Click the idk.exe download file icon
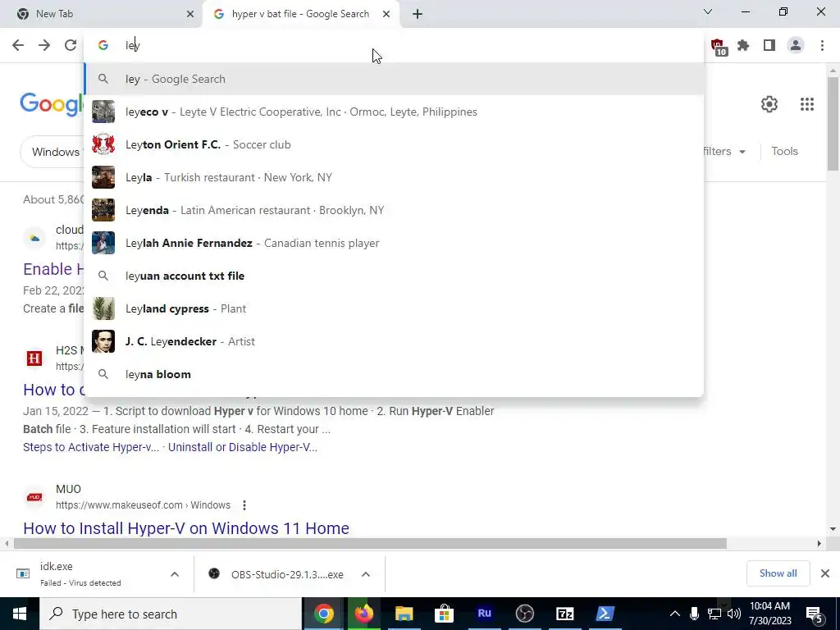Viewport: 840px width, 630px height. 23,573
